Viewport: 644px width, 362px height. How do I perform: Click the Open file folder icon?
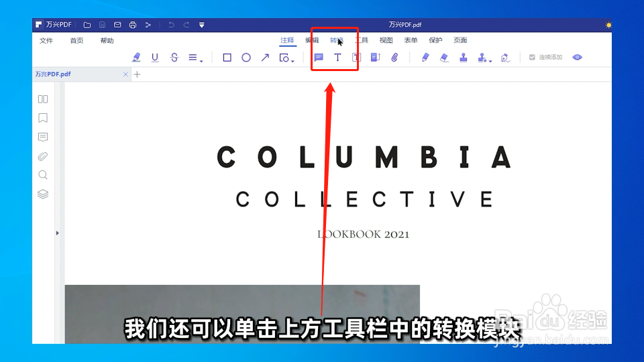(x=87, y=25)
